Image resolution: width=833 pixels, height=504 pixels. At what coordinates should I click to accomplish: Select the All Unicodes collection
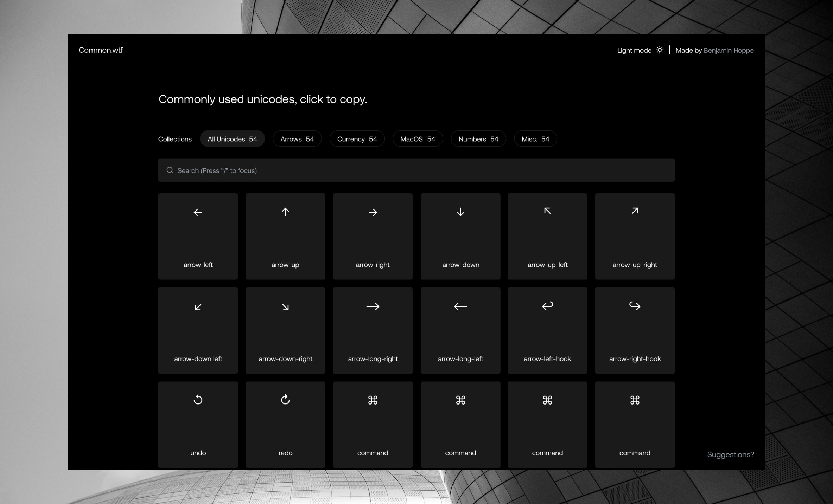click(232, 139)
